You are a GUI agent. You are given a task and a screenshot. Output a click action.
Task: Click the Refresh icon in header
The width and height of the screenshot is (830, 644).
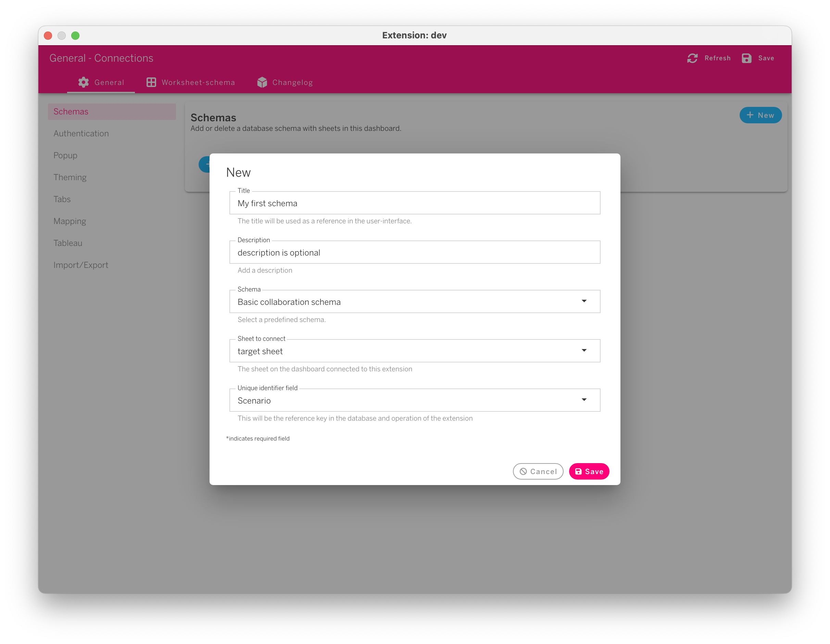692,58
